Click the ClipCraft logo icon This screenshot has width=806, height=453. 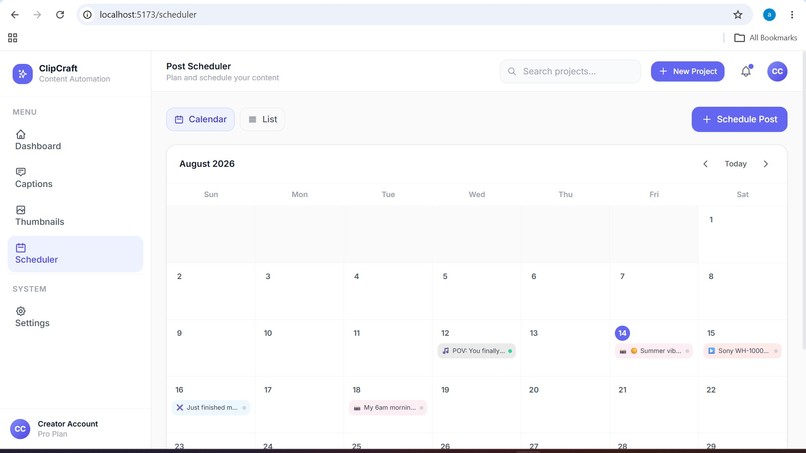[23, 74]
